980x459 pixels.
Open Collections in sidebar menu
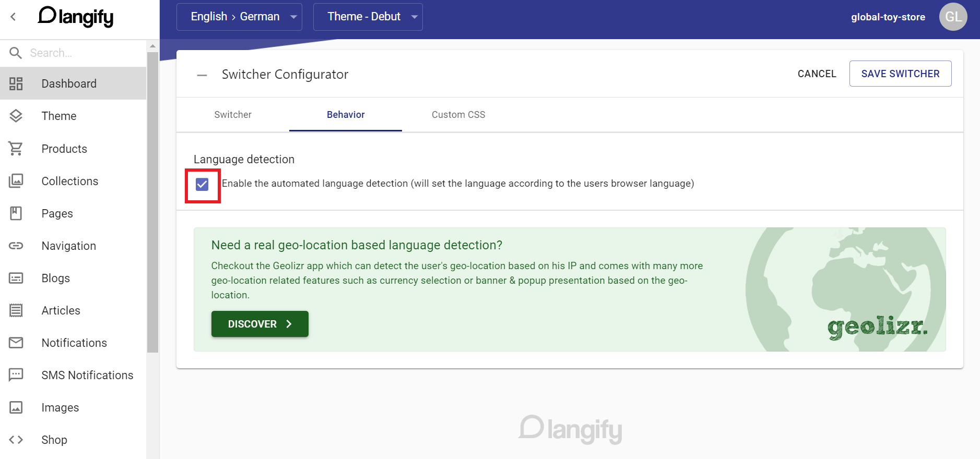(73, 181)
